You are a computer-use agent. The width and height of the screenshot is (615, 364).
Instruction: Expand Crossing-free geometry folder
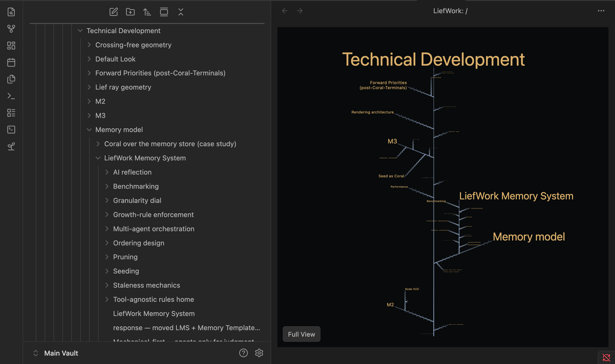click(x=89, y=45)
